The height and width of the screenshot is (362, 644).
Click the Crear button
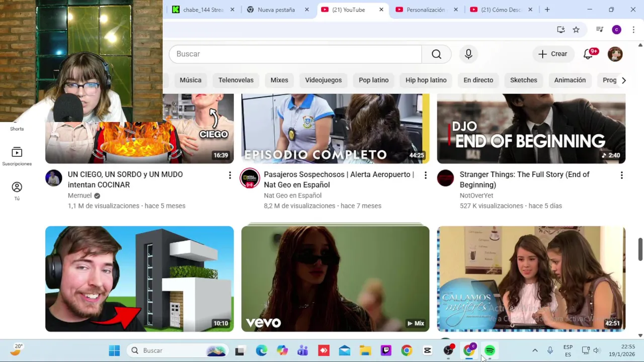(552, 54)
